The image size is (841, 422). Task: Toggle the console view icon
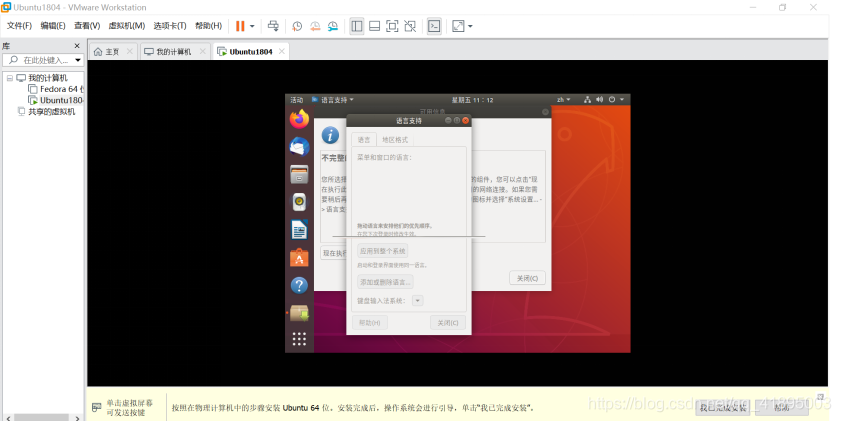[434, 26]
